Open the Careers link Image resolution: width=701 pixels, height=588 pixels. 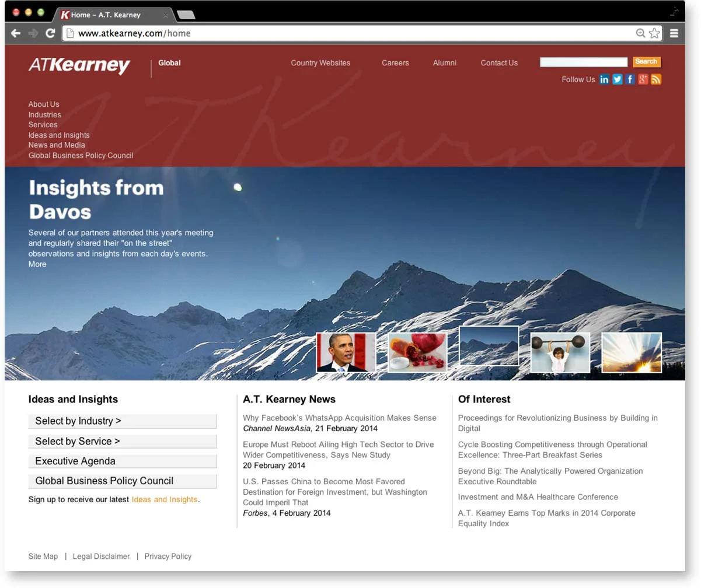[x=395, y=63]
